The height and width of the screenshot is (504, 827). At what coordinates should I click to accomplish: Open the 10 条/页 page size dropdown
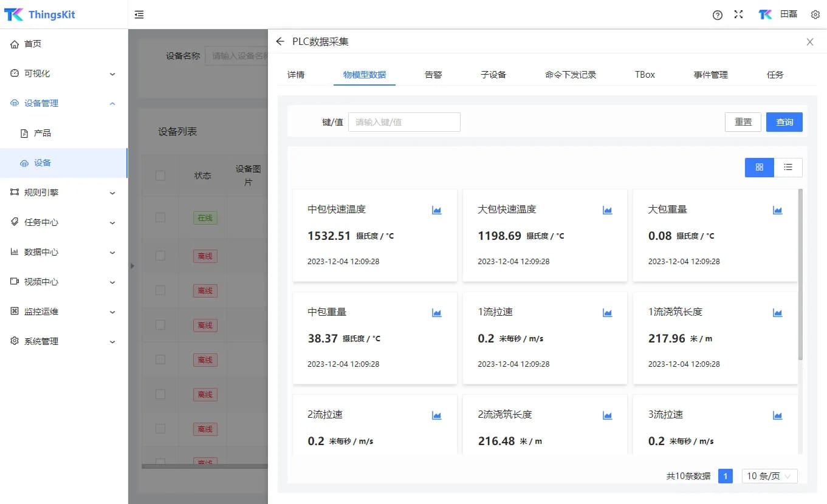769,476
